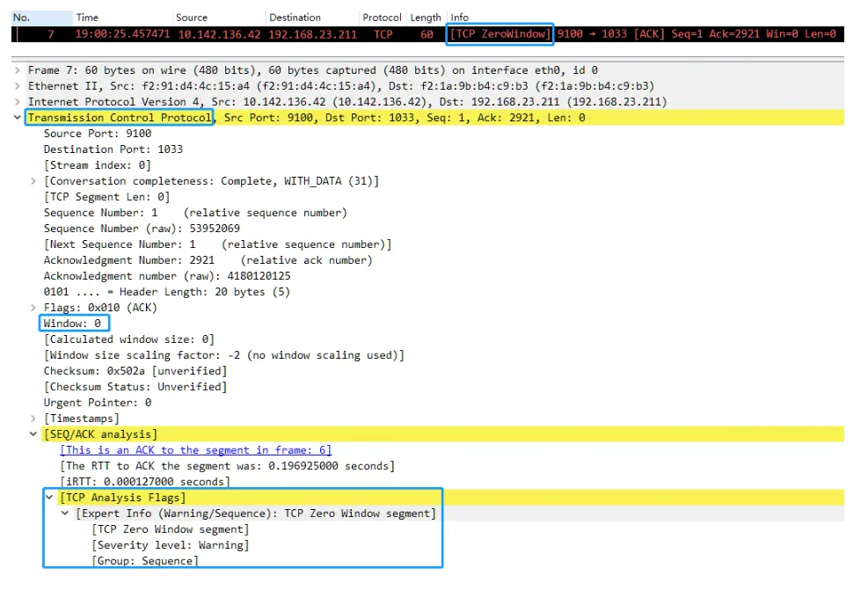Screen dimensions: 868x590
Task: Select packet 7 TCP ZeroWindow row
Action: click(427, 34)
